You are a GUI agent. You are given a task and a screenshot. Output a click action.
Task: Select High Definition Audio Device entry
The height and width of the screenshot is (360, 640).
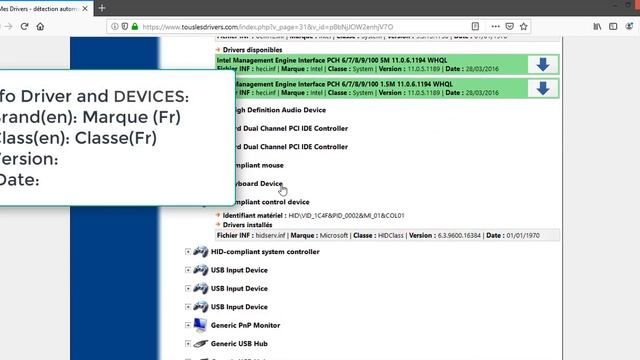pyautogui.click(x=280, y=110)
